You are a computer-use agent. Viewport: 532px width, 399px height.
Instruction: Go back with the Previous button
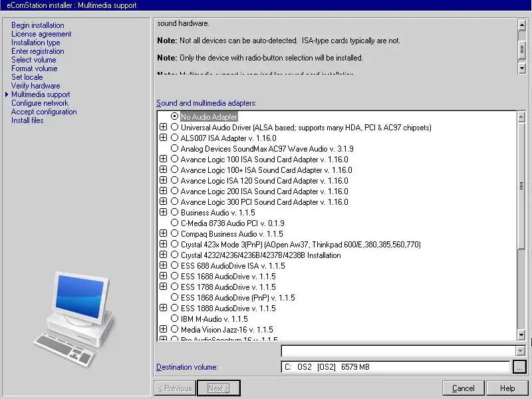(x=175, y=388)
